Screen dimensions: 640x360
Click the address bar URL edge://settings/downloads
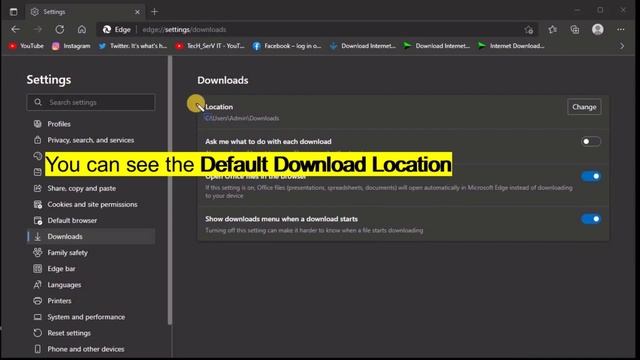pyautogui.click(x=184, y=30)
